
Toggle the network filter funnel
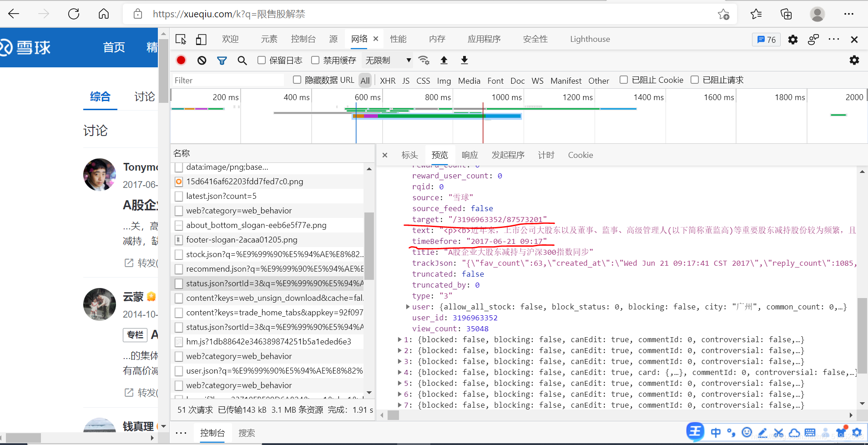tap(222, 60)
